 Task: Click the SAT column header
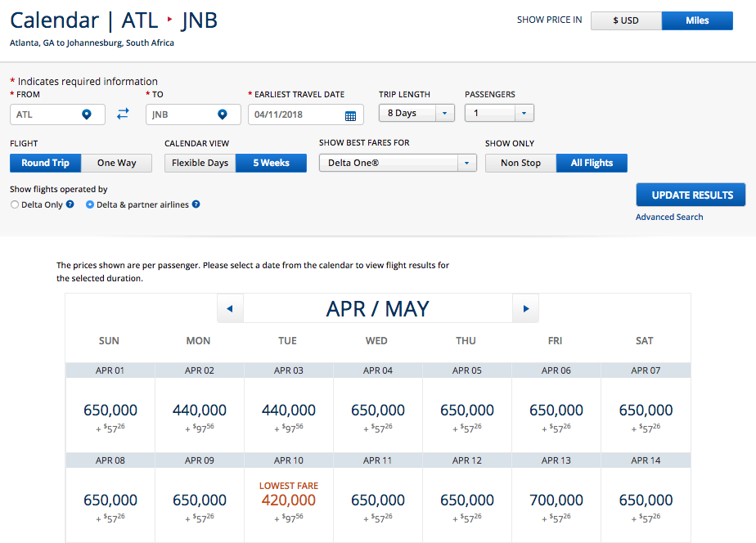(x=644, y=341)
